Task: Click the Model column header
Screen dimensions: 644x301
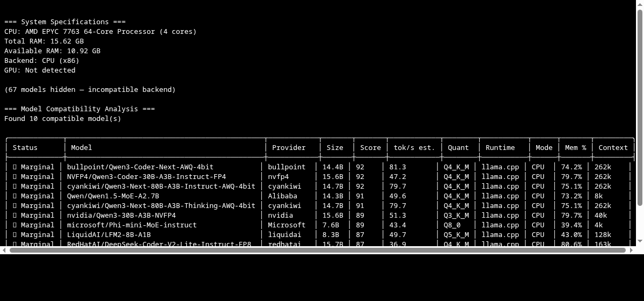Action: tap(82, 148)
